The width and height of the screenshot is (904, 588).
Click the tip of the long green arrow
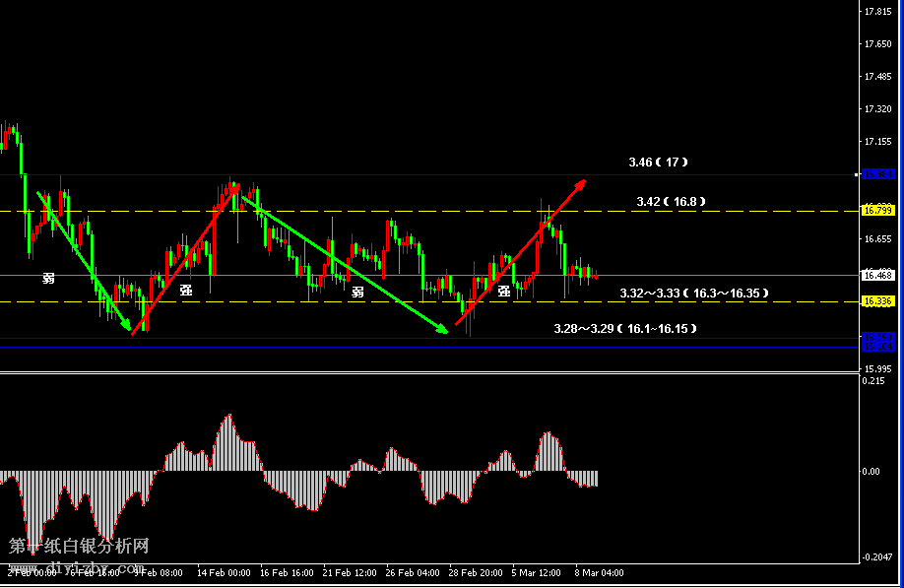[445, 332]
